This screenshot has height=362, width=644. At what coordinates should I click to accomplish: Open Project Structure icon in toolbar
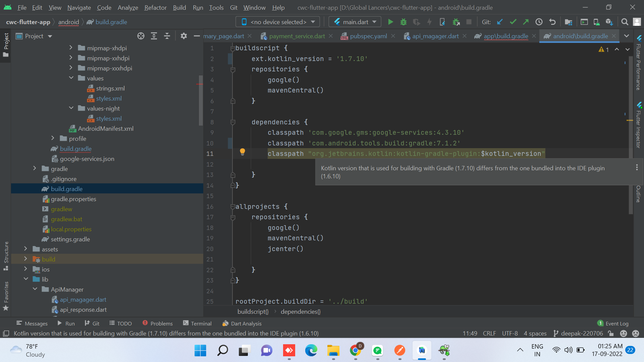click(569, 22)
